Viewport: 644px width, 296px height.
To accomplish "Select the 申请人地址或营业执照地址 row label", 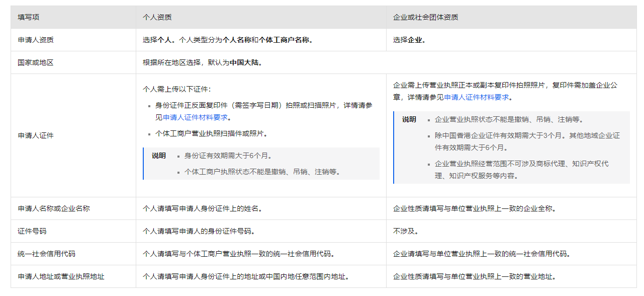I will (x=61, y=276).
